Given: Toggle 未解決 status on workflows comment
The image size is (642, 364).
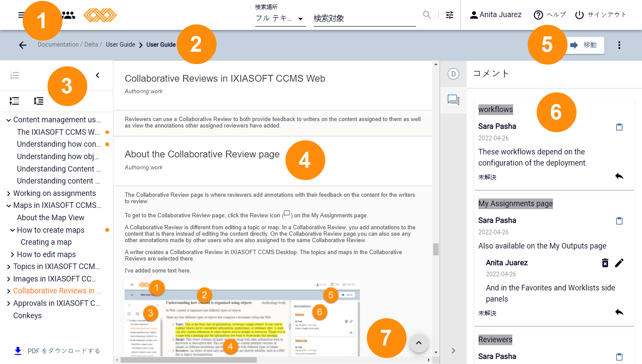Looking at the screenshot, I should point(487,177).
